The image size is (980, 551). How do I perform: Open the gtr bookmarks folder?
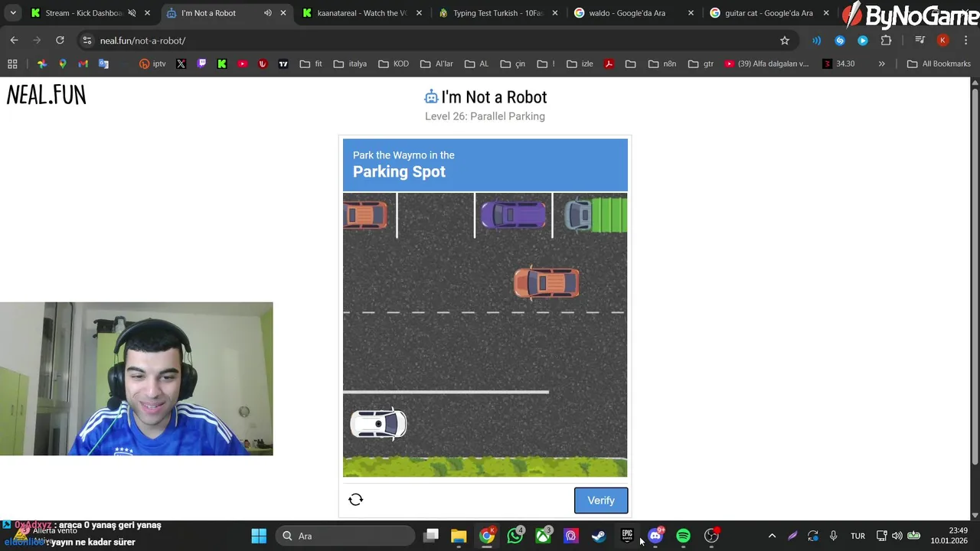tap(701, 64)
